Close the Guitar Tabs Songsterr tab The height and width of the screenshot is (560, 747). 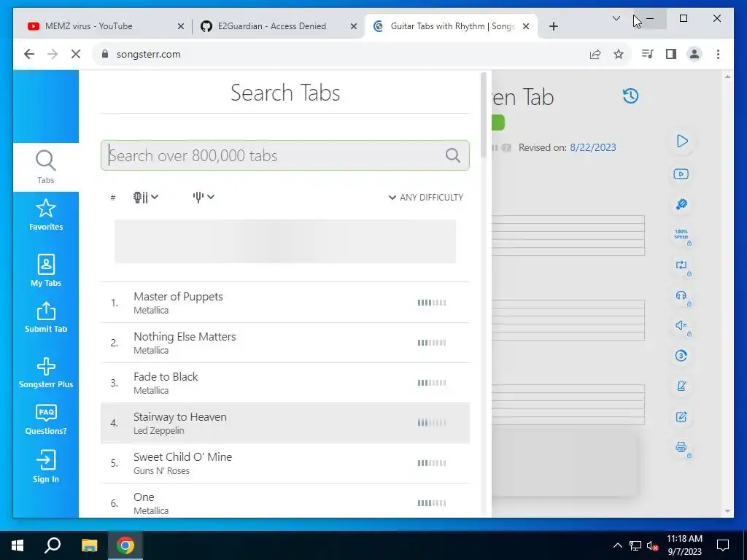tap(526, 27)
